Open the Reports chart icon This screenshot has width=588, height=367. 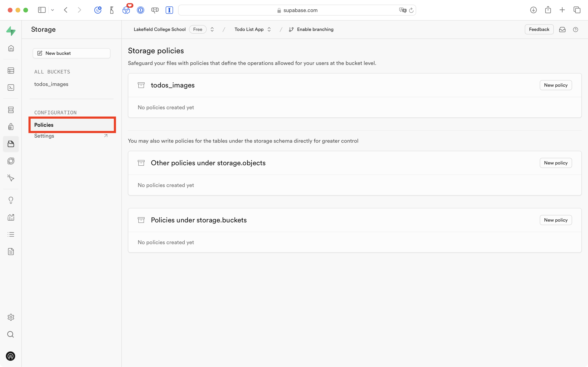11,217
